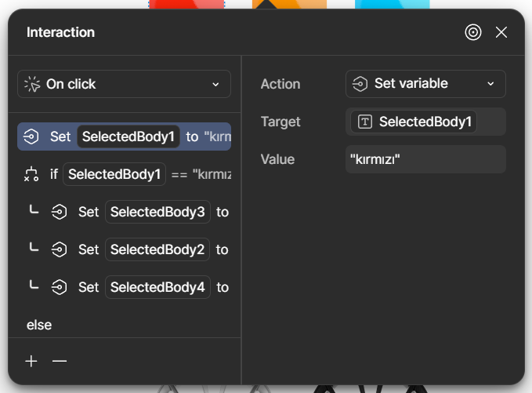Click the condition branch icon before if
This screenshot has height=393, width=532.
[31, 174]
